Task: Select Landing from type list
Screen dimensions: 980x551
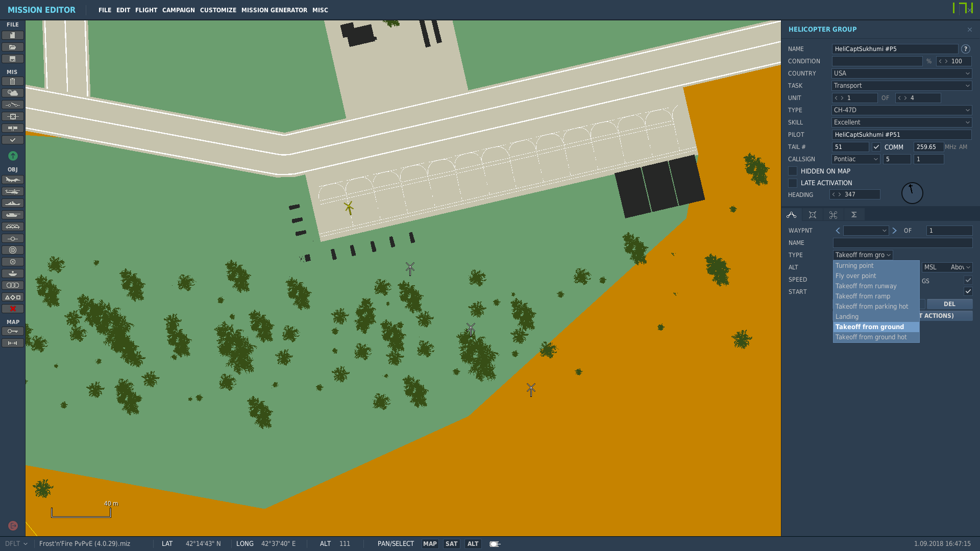Action: coord(876,317)
